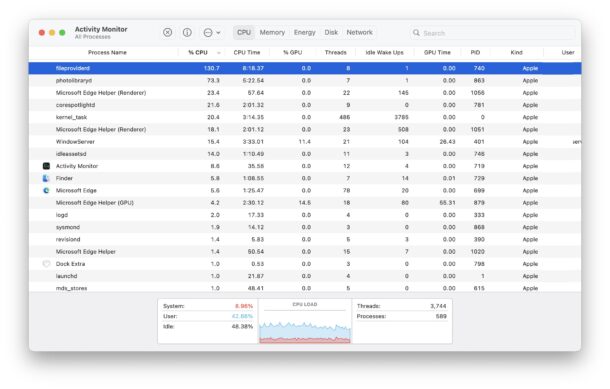Sort by the CPU Time column
The width and height of the screenshot is (610, 389).
(247, 53)
